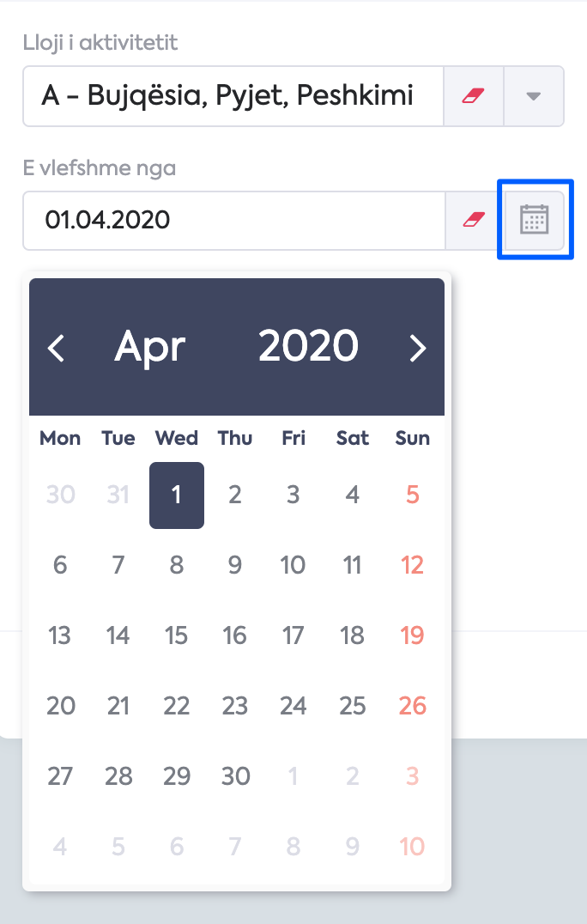
Task: Click the Bujqësia, Pyjet, Peshkimi field
Action: click(x=233, y=96)
